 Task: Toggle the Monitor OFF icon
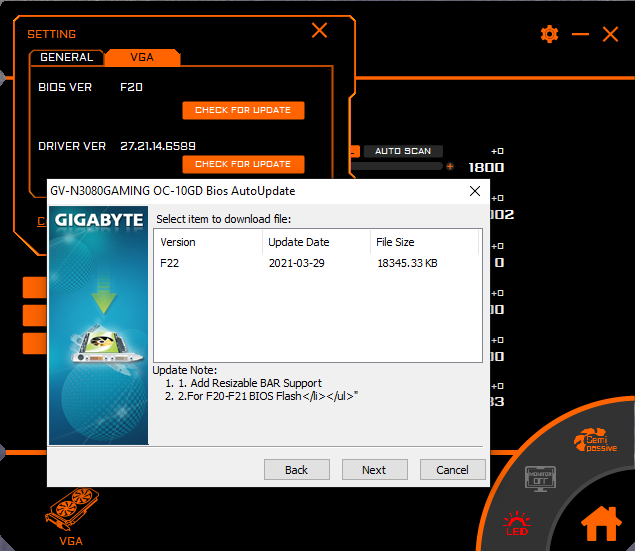[x=541, y=479]
